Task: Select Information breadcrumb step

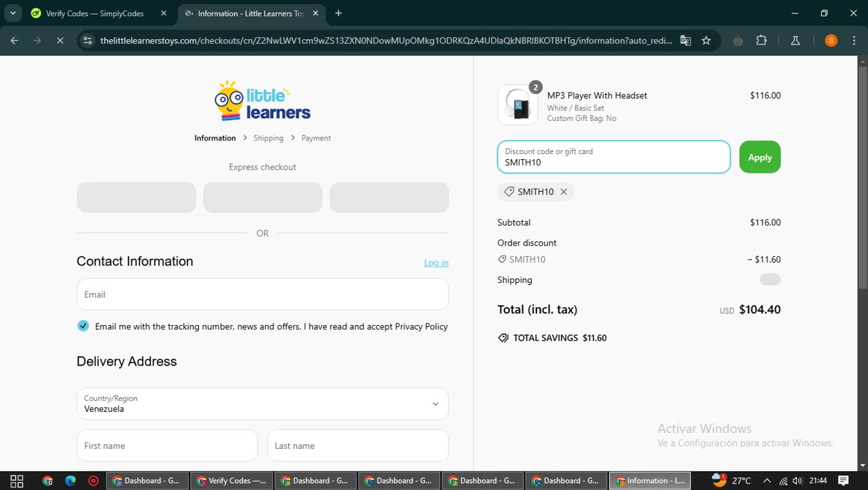Action: (x=215, y=138)
